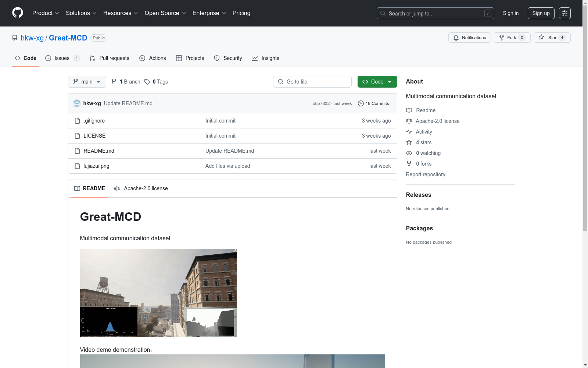The height and width of the screenshot is (368, 588).
Task: Click the license scale icon in About
Action: tap(409, 121)
